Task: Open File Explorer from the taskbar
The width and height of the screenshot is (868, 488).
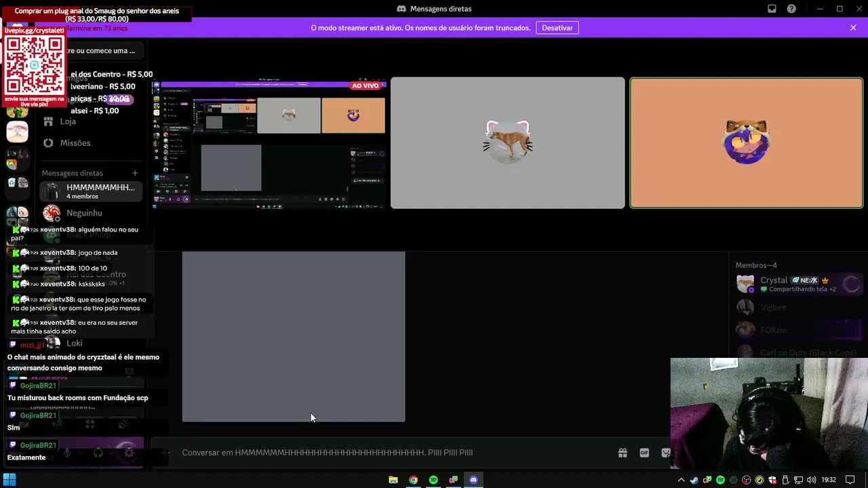Action: tap(393, 480)
